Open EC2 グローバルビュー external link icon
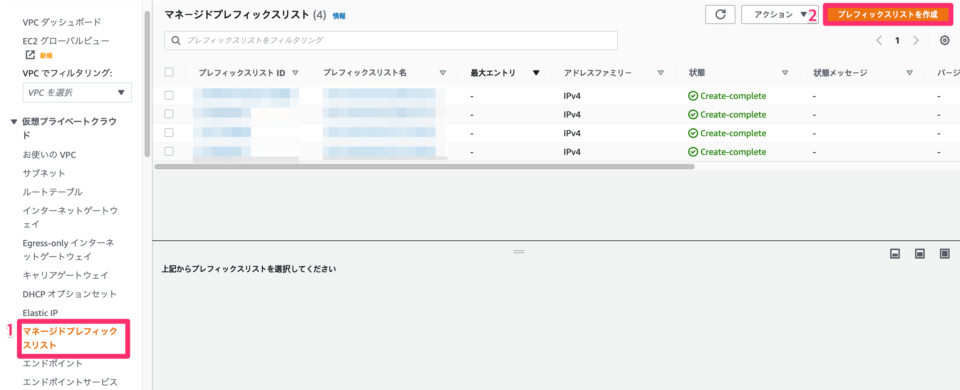The width and height of the screenshot is (960, 390). (29, 54)
